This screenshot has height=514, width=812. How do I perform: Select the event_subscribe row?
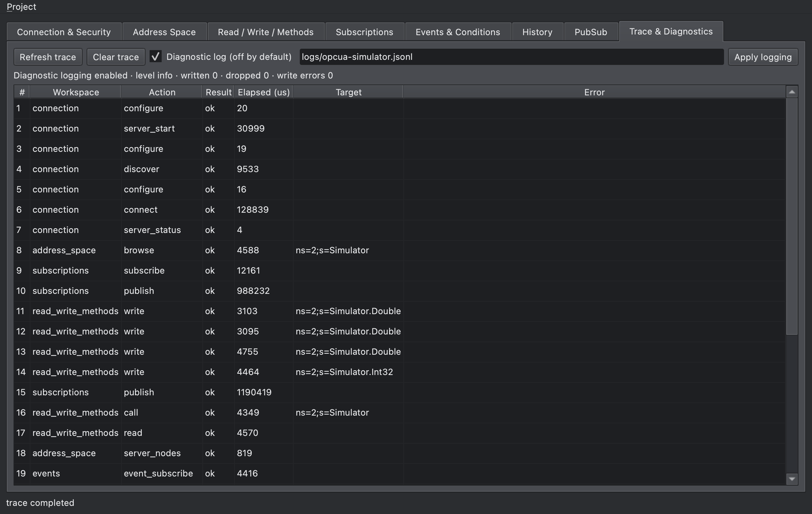pos(400,473)
